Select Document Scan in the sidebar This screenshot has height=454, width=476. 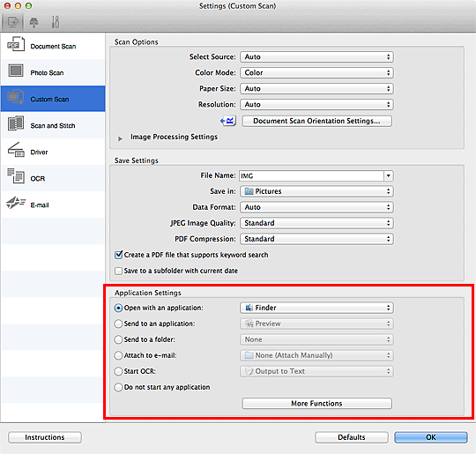coord(53,46)
